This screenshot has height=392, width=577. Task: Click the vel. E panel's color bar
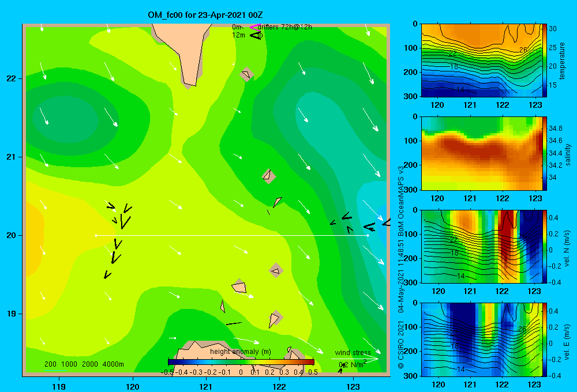pyautogui.click(x=545, y=340)
